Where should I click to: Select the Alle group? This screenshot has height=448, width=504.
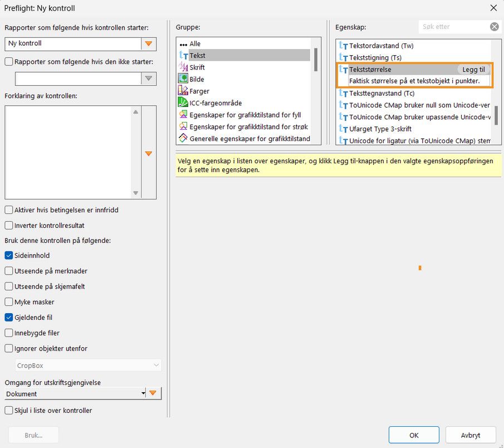pyautogui.click(x=195, y=43)
